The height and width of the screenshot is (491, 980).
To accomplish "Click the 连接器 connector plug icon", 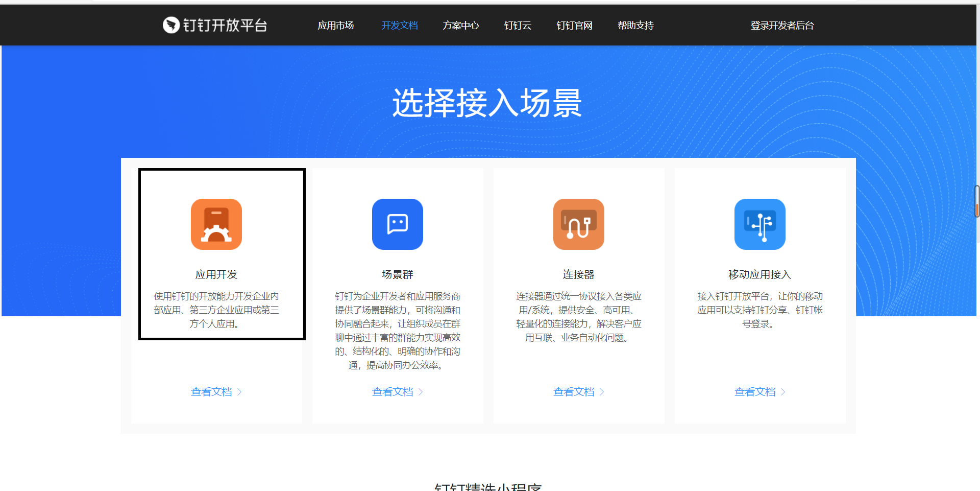I will (x=578, y=224).
